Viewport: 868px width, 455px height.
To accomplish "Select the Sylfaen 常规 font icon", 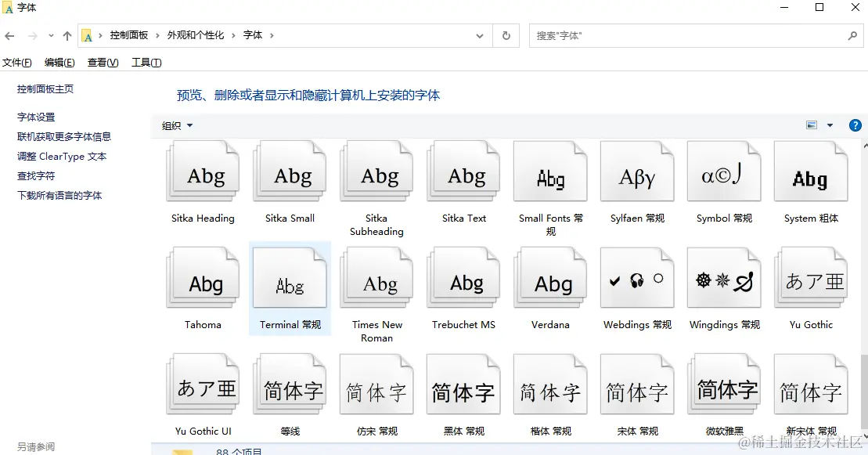I will coord(638,172).
